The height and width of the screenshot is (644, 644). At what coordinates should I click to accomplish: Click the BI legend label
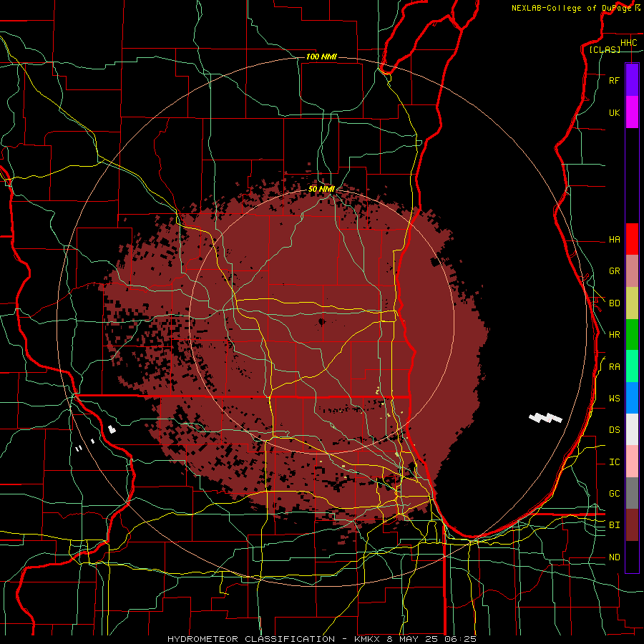pos(615,525)
